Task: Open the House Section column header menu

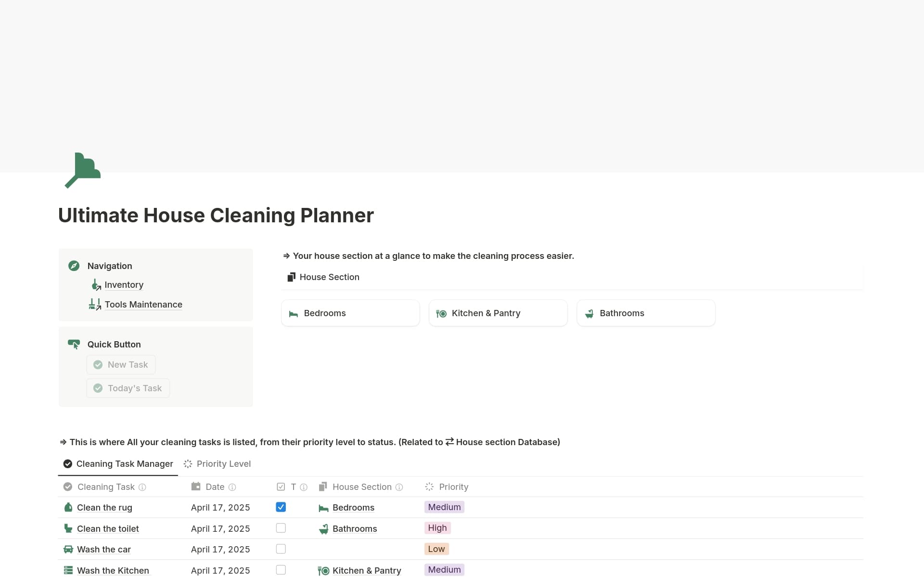Action: click(x=362, y=487)
